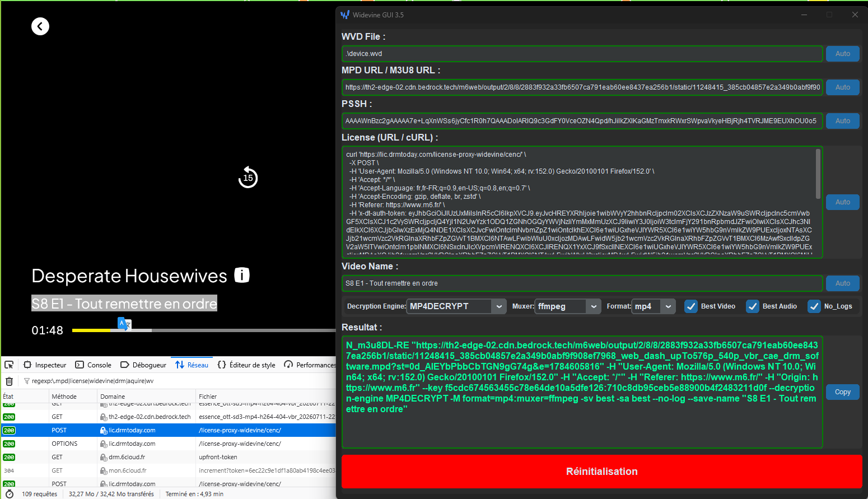Click the License text area scrollbar

[x=818, y=174]
